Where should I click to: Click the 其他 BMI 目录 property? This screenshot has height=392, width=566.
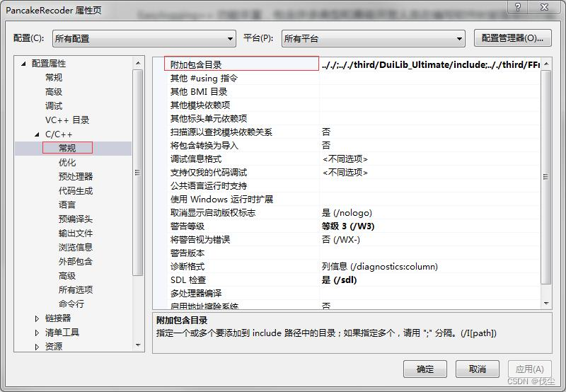point(199,92)
